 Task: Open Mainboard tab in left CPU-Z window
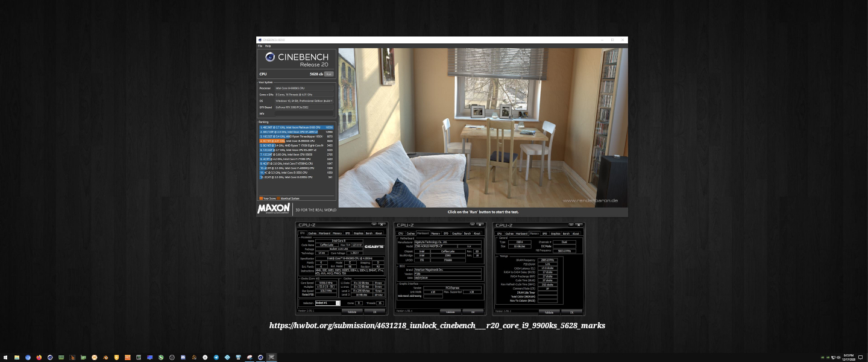tap(324, 233)
